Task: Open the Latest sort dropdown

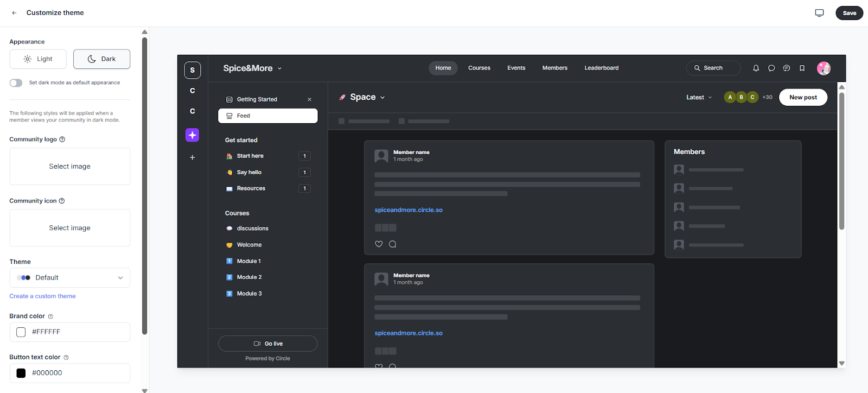Action: [699, 98]
